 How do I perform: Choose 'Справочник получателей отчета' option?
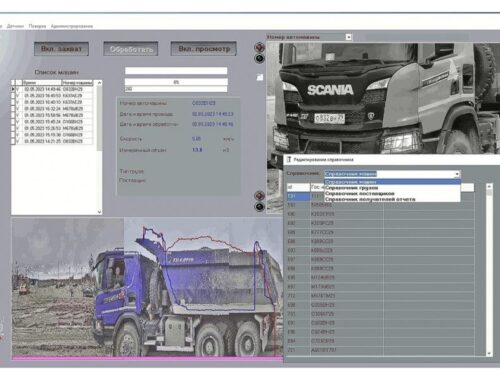(392, 199)
